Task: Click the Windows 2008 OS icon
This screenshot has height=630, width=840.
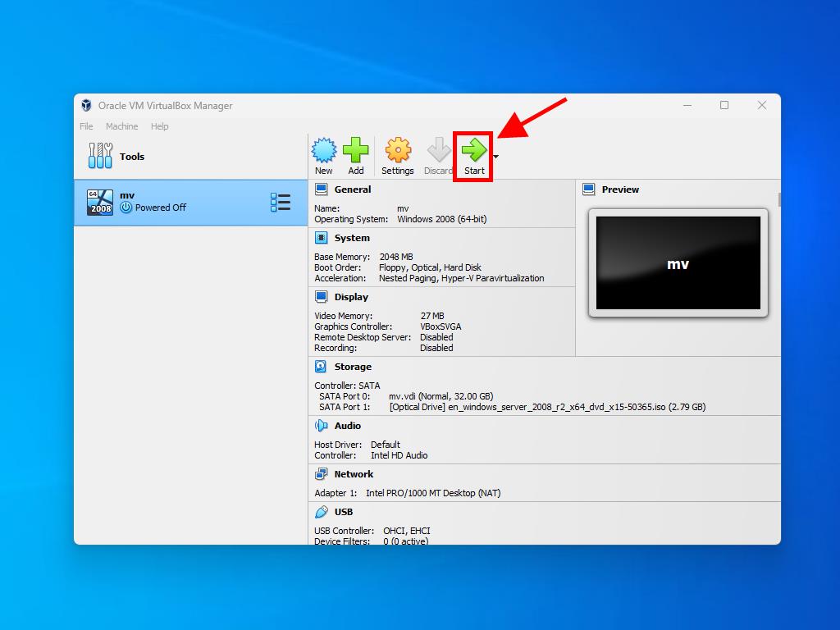Action: click(x=100, y=203)
